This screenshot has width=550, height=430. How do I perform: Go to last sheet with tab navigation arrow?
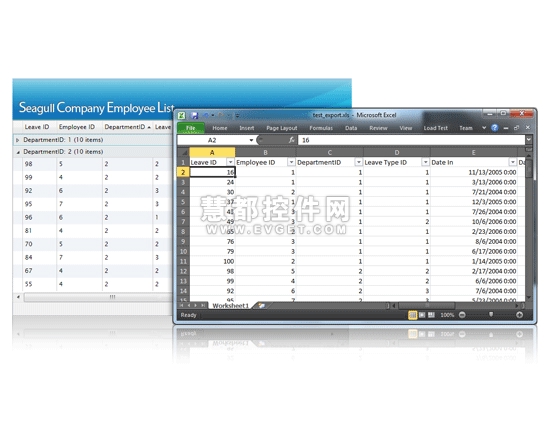202,305
